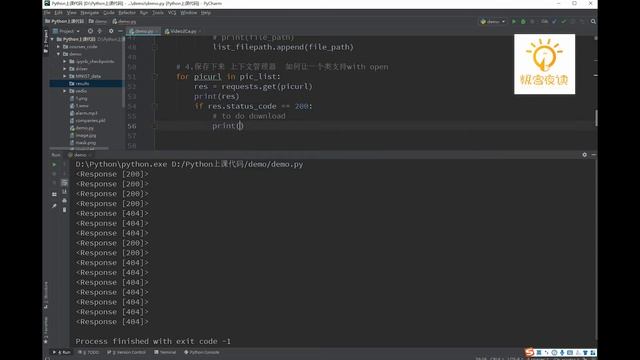Image resolution: width=640 pixels, height=360 pixels.
Task: Toggle scroll to end in Run output
Action: (x=64, y=191)
